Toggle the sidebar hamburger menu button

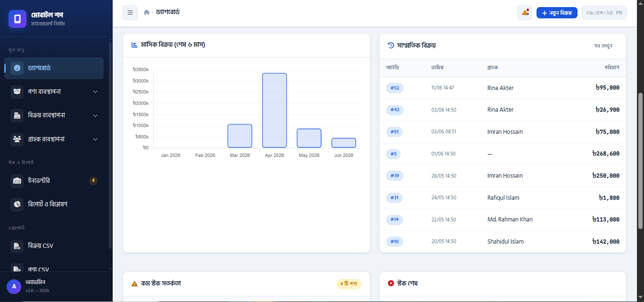[x=130, y=12]
